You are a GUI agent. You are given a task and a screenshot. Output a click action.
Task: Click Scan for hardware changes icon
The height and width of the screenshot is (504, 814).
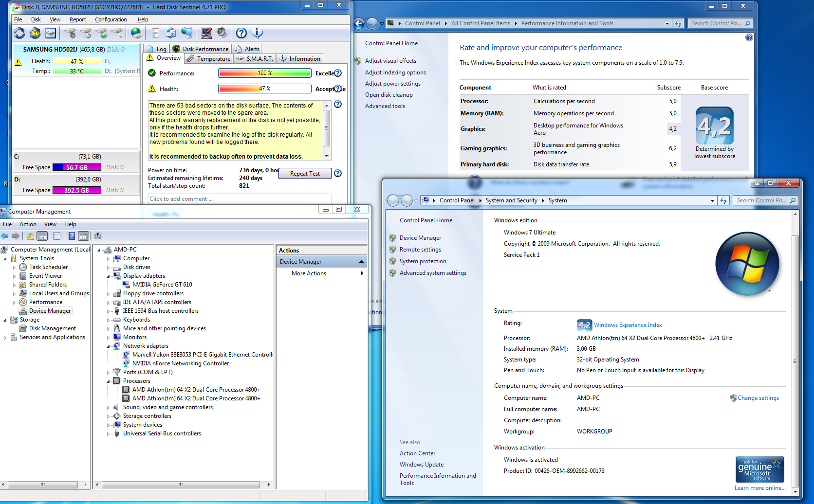pos(98,236)
